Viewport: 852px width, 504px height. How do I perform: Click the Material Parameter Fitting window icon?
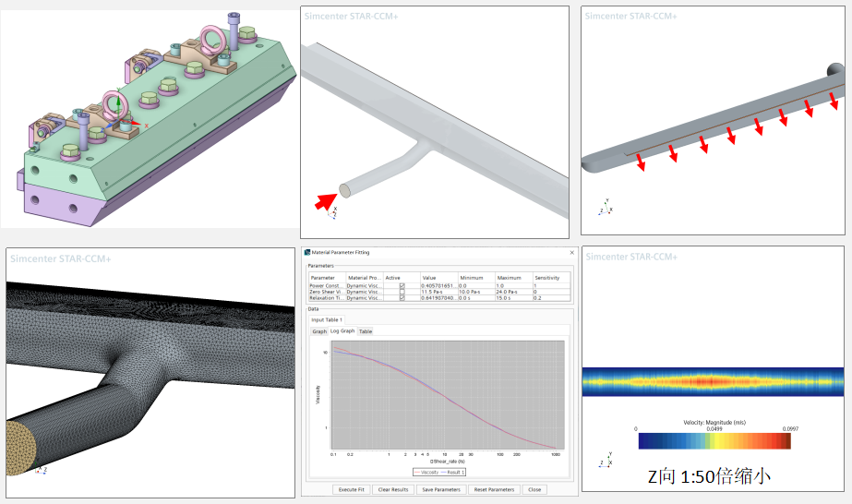pyautogui.click(x=307, y=251)
